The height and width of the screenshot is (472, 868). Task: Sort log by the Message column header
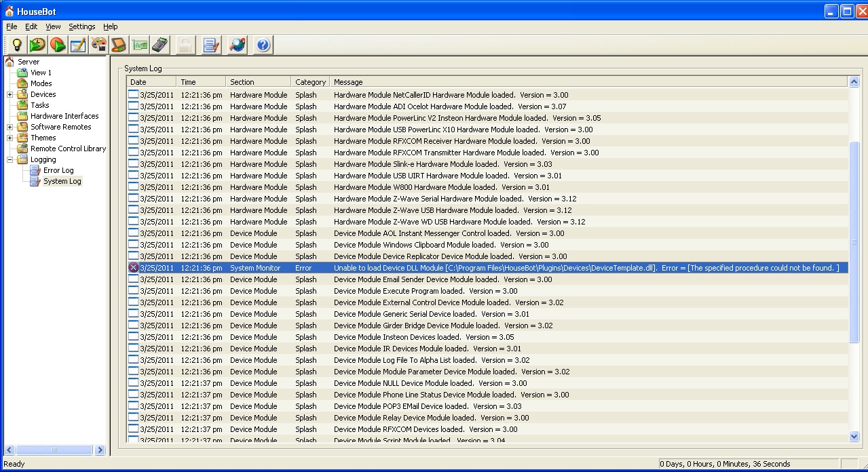[x=589, y=82]
